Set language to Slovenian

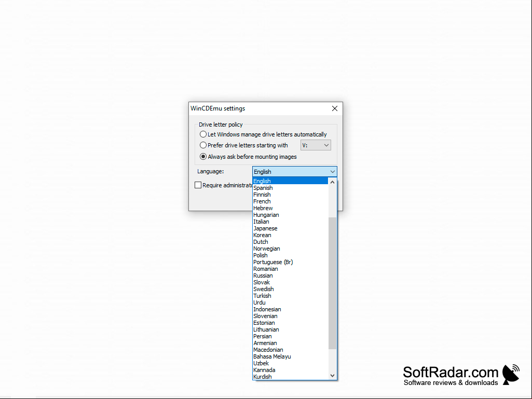point(291,316)
